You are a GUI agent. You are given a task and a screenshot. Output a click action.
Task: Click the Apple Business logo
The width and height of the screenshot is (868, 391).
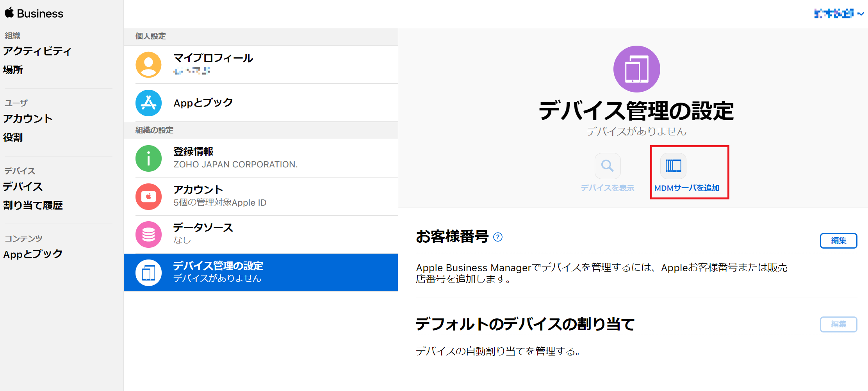click(x=33, y=13)
